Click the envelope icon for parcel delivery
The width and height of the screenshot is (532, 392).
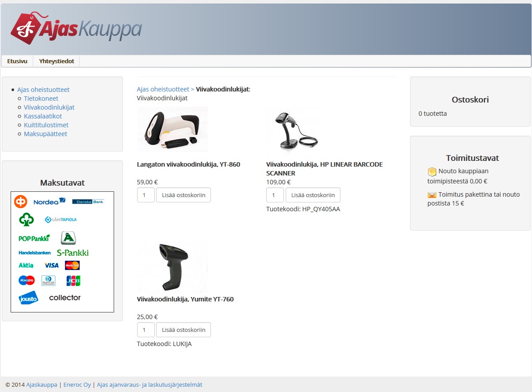pos(432,195)
